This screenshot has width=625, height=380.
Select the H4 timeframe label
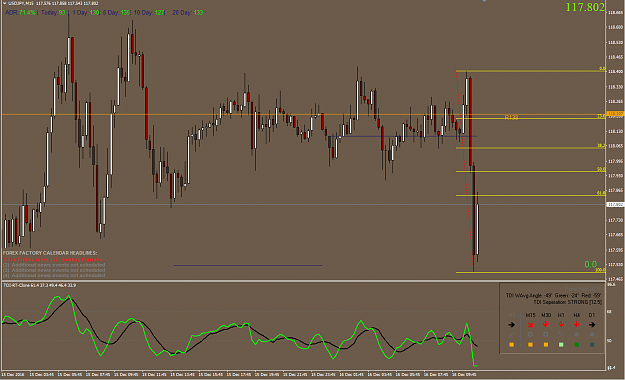[x=576, y=315]
